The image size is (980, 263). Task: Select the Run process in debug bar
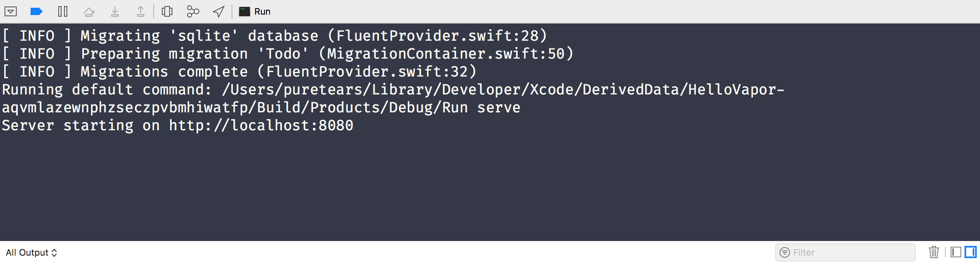[255, 11]
